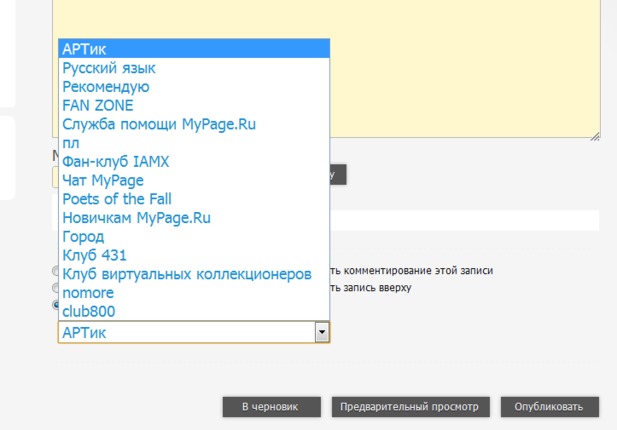This screenshot has width=617, height=430.
Task: Publish with the Опубликовать button
Action: pos(550,407)
